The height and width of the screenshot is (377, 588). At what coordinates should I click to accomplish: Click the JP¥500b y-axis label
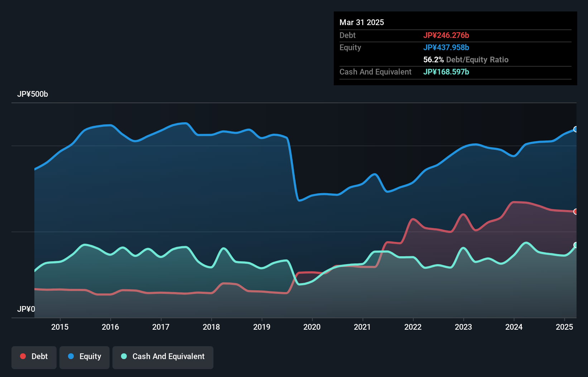coord(33,94)
